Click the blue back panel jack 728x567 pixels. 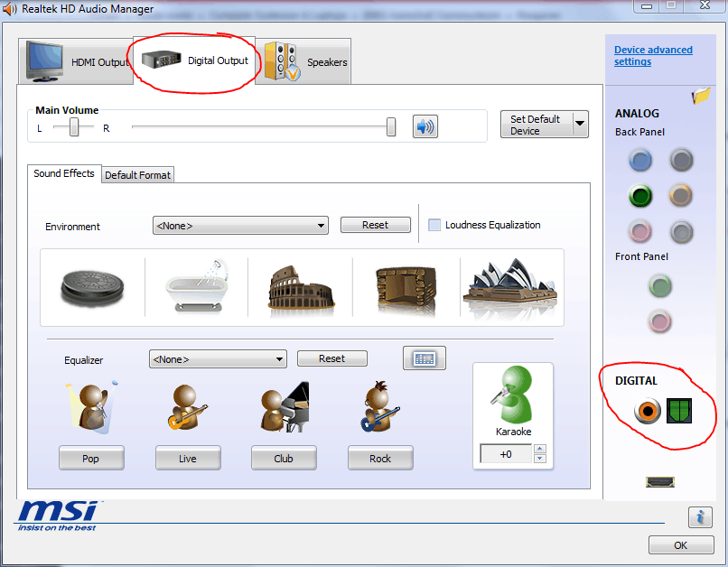coord(640,161)
